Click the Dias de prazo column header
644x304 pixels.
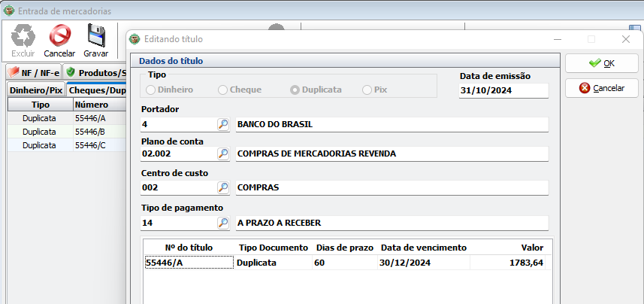coord(345,248)
